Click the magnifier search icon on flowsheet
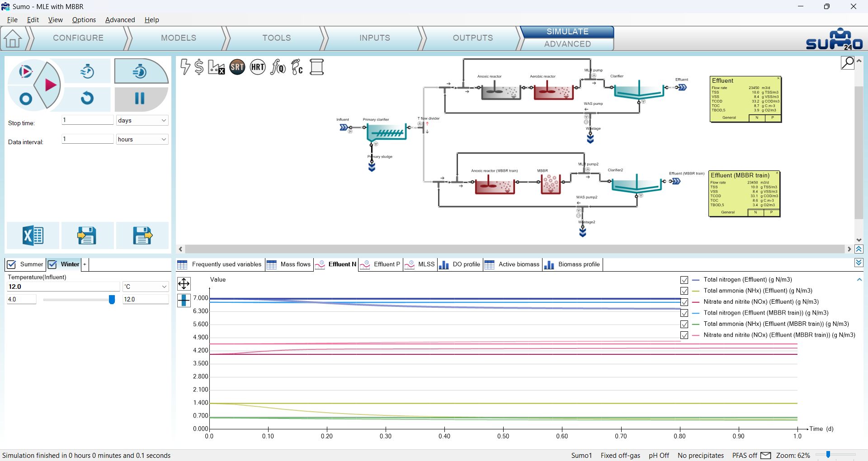 [847, 62]
